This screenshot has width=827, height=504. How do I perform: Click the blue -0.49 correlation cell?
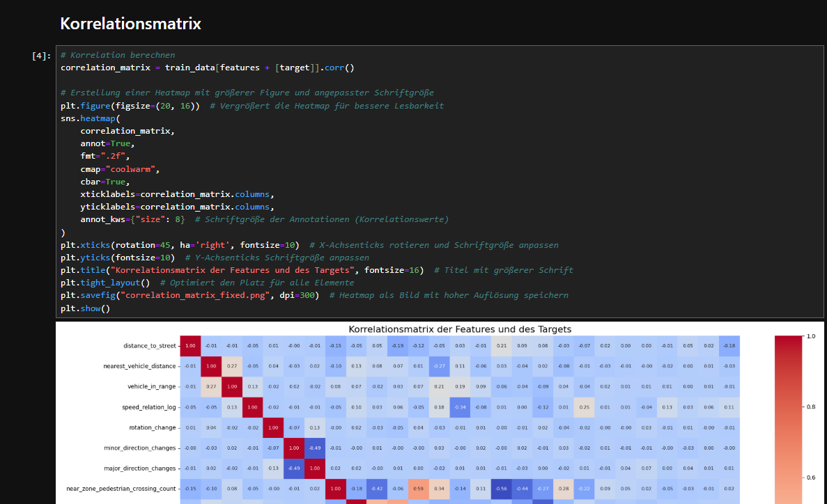tap(314, 448)
